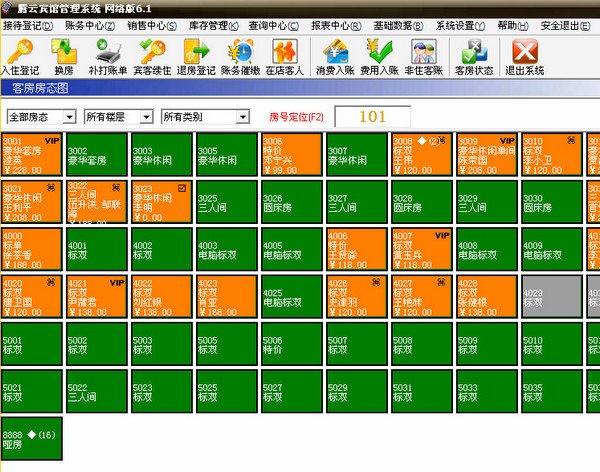Viewport: 600px width, 472px height.
Task: Click the flower marker icon on room 3022
Action: point(116,188)
